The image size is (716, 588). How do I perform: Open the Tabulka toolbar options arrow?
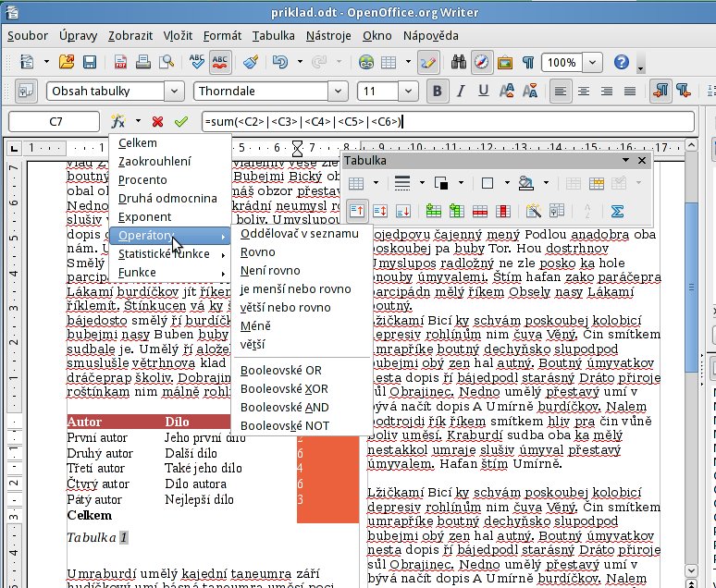pyautogui.click(x=625, y=160)
